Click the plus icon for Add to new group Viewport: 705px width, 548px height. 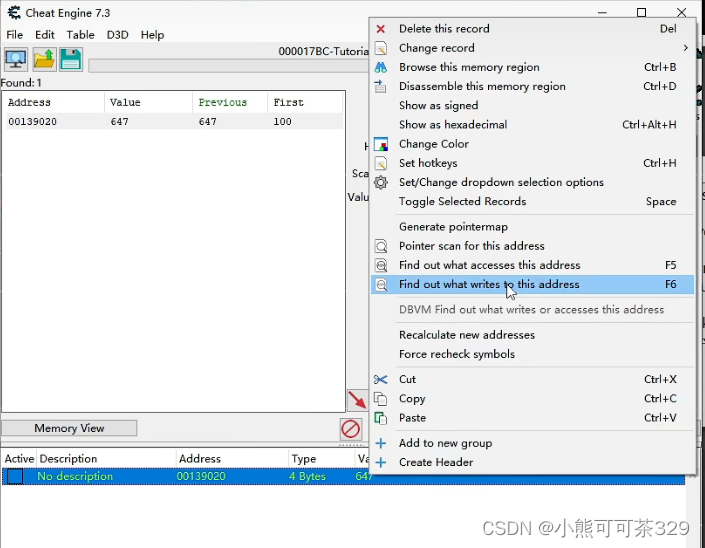click(x=380, y=443)
